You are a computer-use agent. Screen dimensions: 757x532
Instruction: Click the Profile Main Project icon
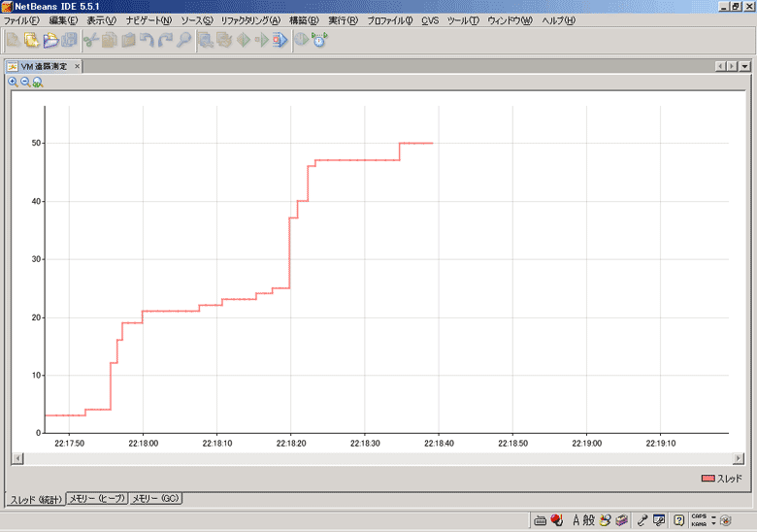301,40
